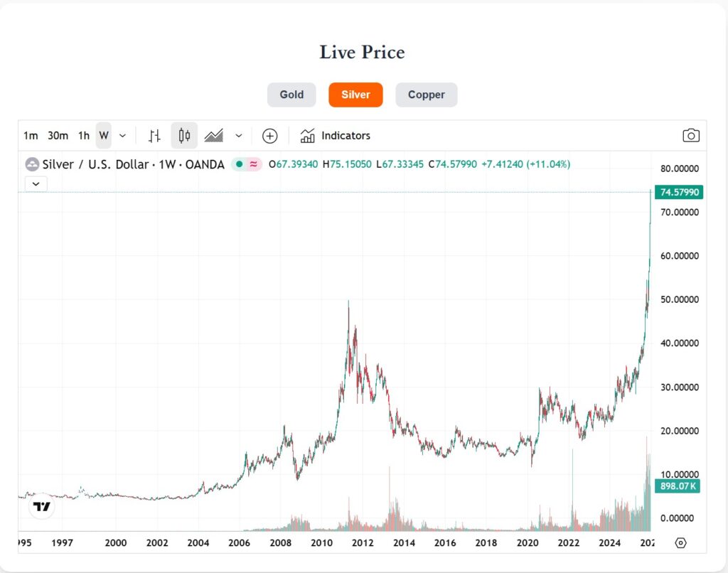This screenshot has width=728, height=573.
Task: Click the 74.57990 current price label
Action: 680,192
